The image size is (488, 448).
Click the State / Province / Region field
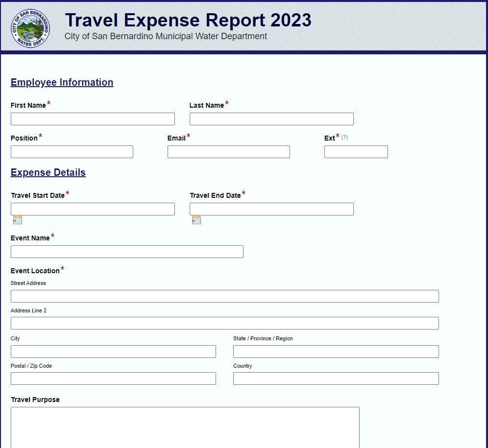[x=335, y=351]
